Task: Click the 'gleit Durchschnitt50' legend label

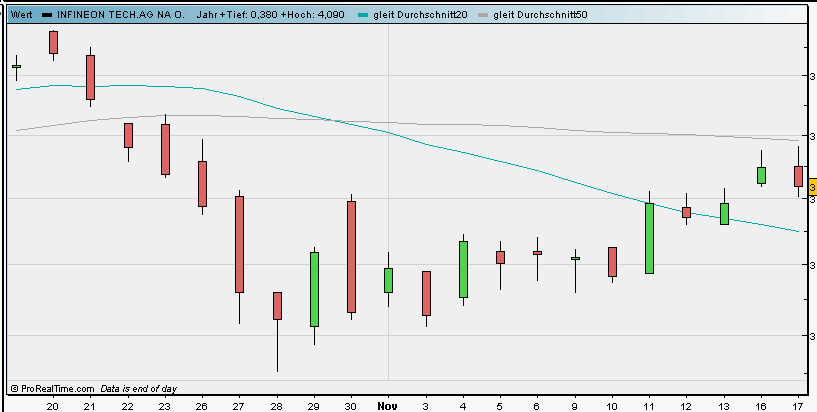Action: tap(540, 15)
